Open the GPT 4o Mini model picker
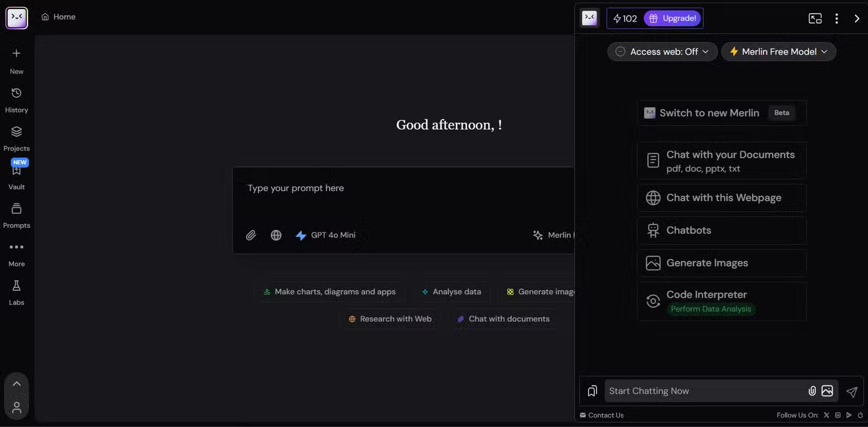Image resolution: width=868 pixels, height=427 pixels. click(x=326, y=235)
